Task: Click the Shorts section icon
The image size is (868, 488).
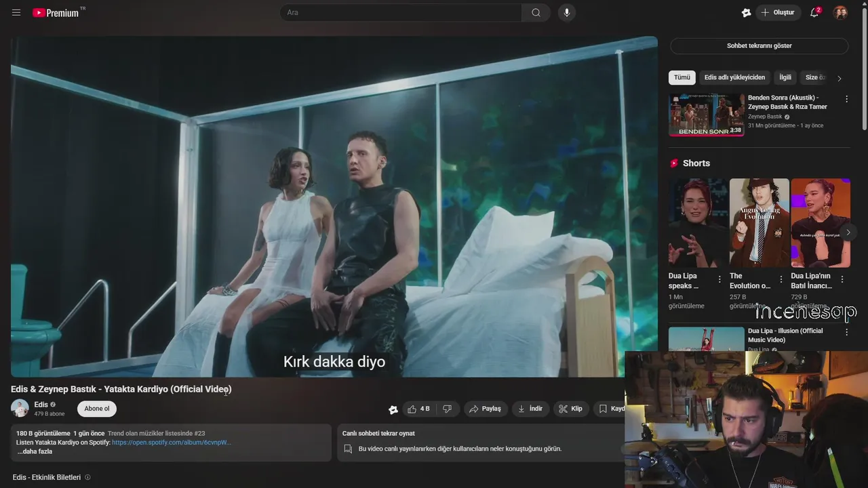Action: tap(674, 163)
